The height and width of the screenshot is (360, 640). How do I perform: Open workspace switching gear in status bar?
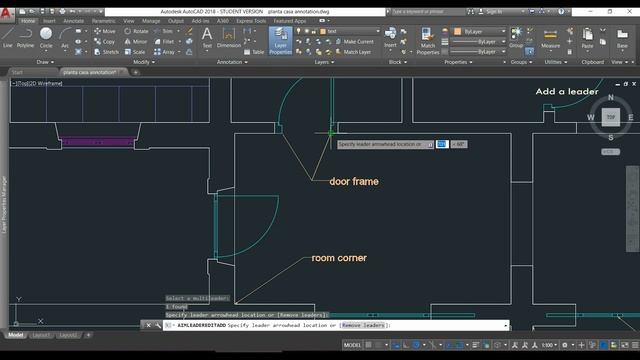coord(565,345)
